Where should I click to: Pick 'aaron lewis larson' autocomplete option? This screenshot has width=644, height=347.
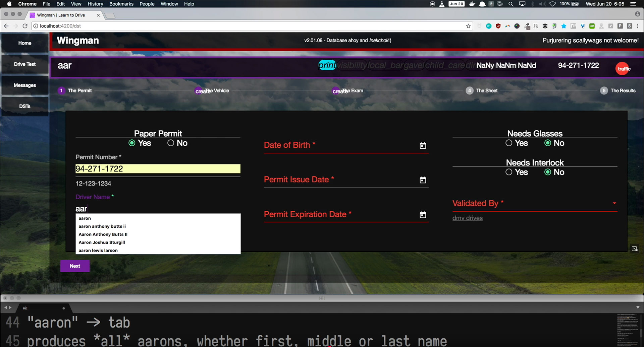pos(98,251)
